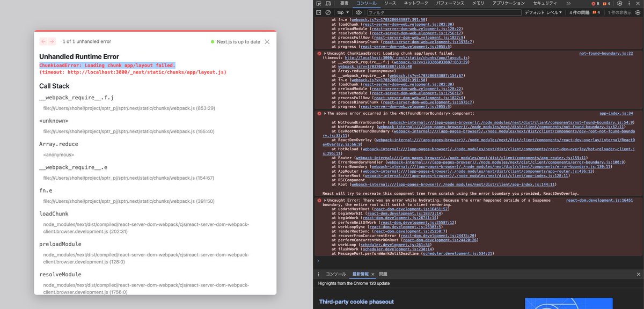Open the app-index.js:34 source link

click(x=616, y=113)
